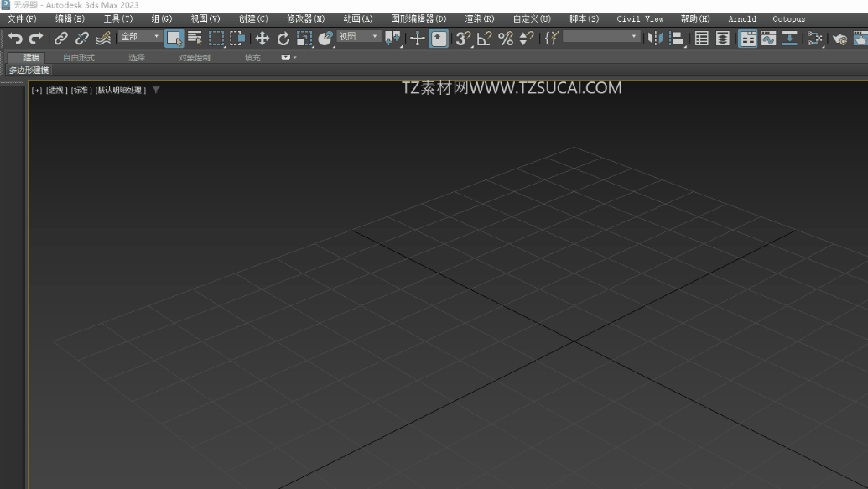Activate Select and Rotate tool

click(283, 39)
